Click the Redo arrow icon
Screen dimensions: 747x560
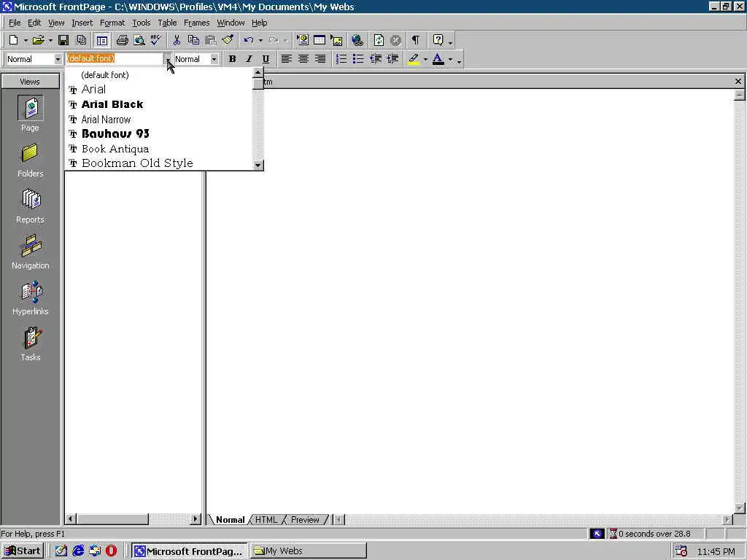coord(274,41)
